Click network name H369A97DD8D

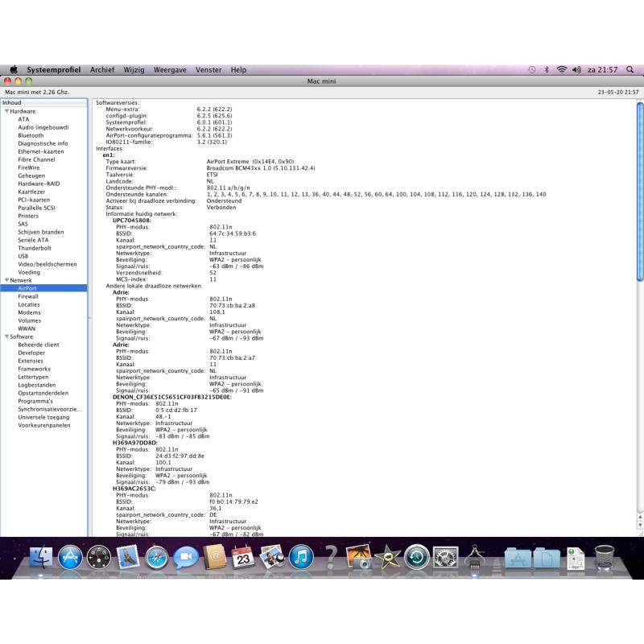pyautogui.click(x=134, y=443)
